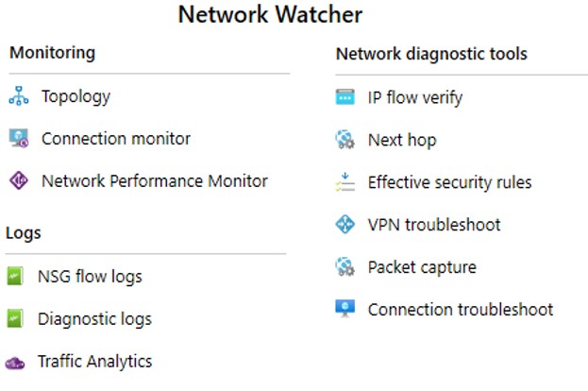Image resolution: width=588 pixels, height=391 pixels.
Task: Click the Connection troubleshoot monitor icon
Action: pyautogui.click(x=344, y=309)
